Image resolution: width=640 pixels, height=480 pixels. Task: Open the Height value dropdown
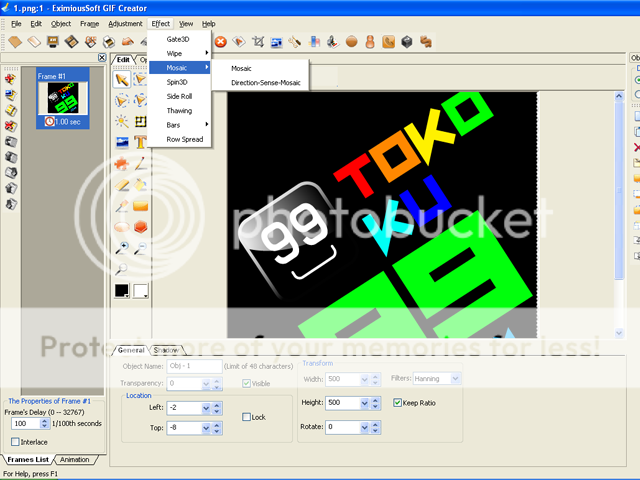364,403
